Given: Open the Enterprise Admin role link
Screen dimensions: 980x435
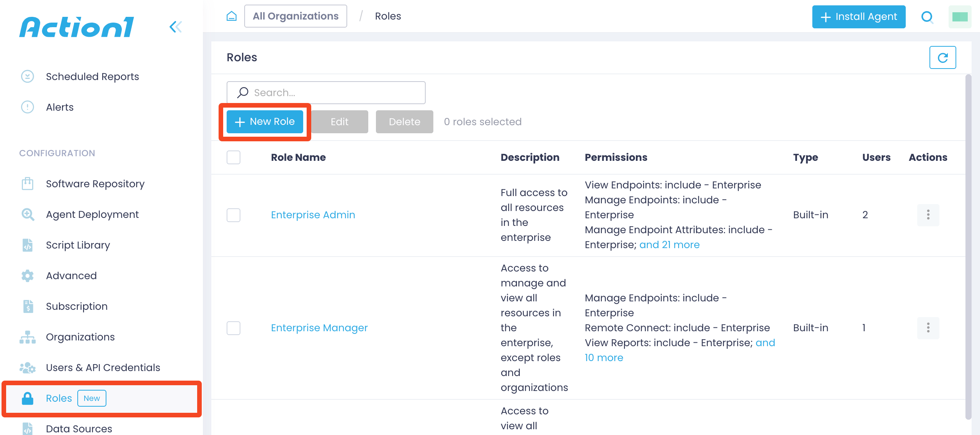Looking at the screenshot, I should click(x=313, y=215).
